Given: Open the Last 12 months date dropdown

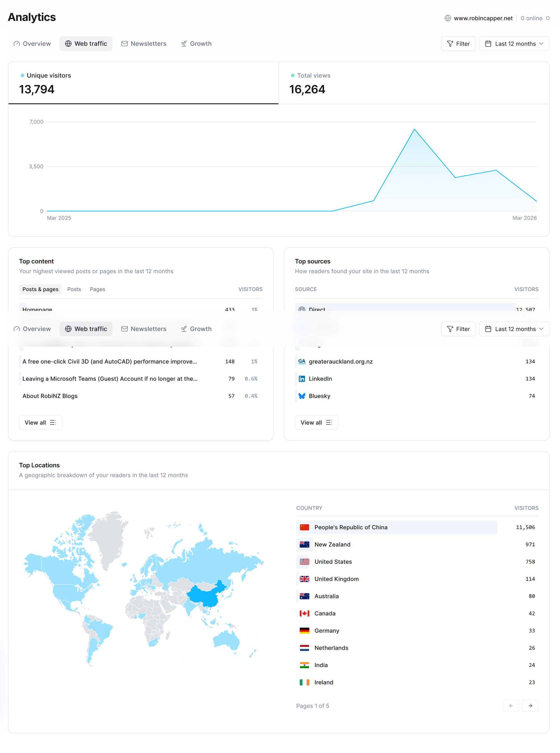Looking at the screenshot, I should 514,43.
